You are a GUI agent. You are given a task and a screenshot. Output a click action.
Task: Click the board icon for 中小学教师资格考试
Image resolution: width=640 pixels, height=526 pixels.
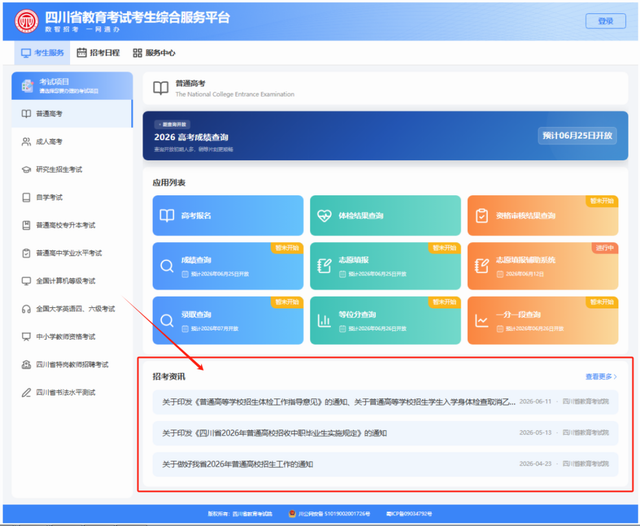tap(26, 337)
